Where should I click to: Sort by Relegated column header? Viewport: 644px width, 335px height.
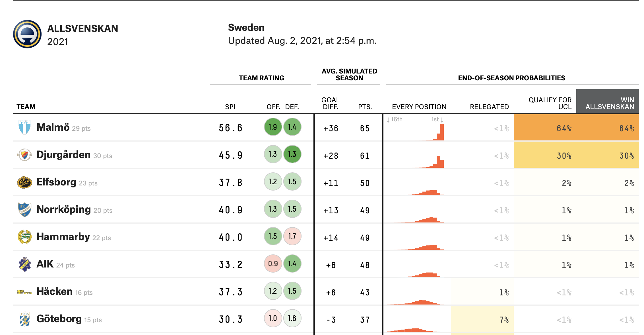pos(489,107)
